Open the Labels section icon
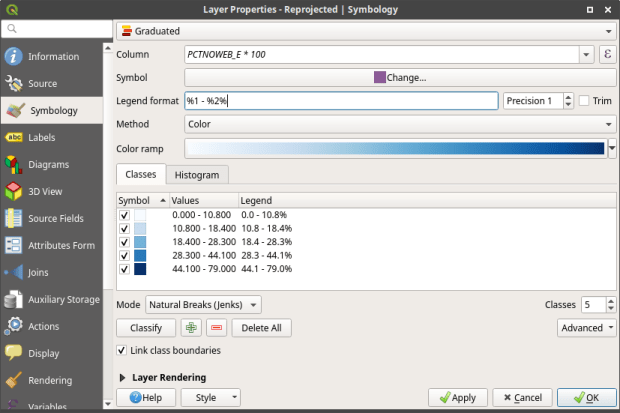Viewport: 620px width, 413px height. 13,137
